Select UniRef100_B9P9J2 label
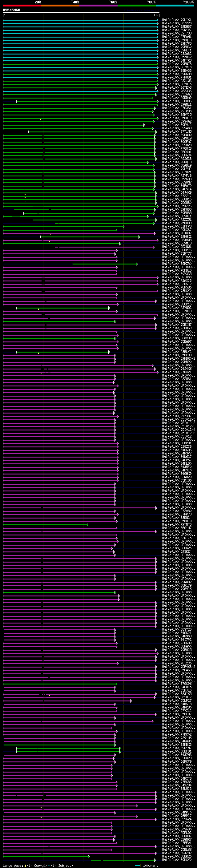 [x=177, y=125]
